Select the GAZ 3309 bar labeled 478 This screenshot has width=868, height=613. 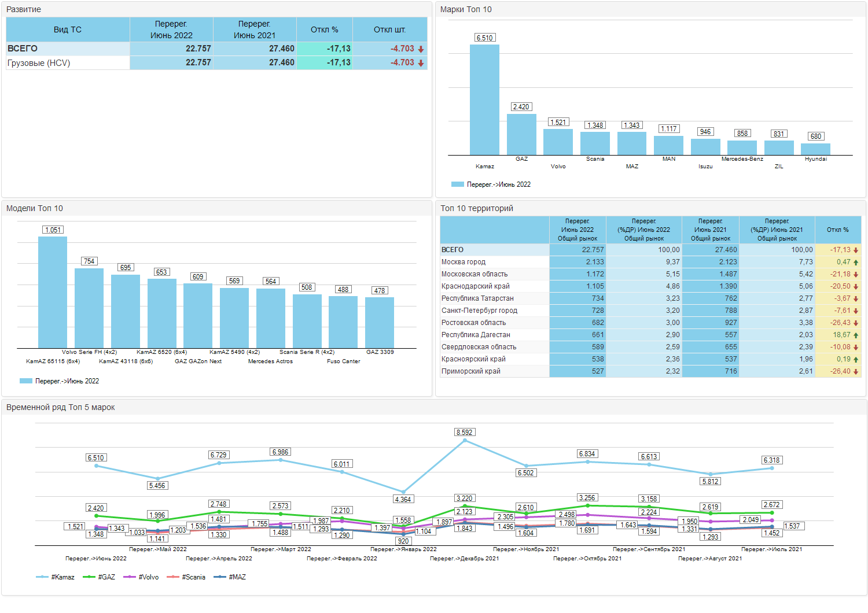(x=380, y=323)
